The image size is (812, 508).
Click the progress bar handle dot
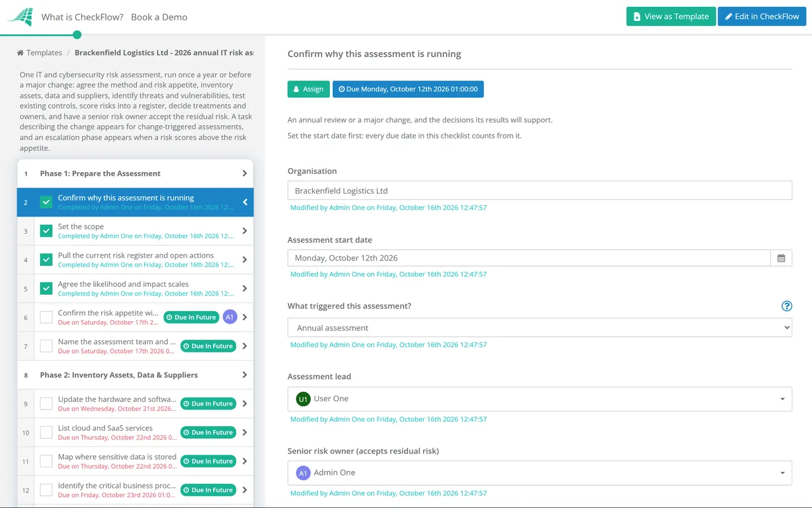77,35
